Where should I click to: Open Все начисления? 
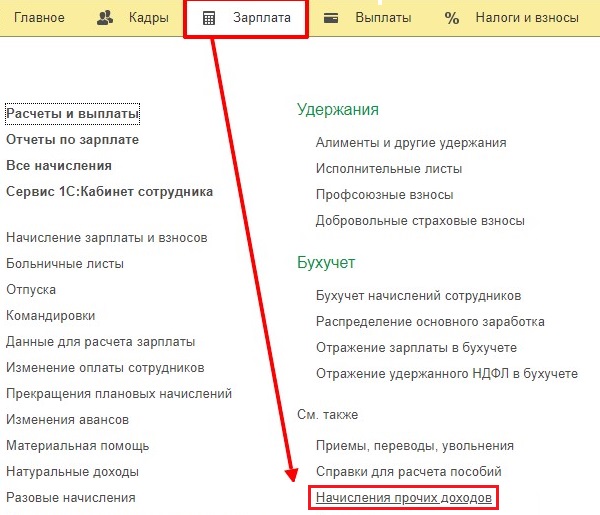click(x=59, y=166)
